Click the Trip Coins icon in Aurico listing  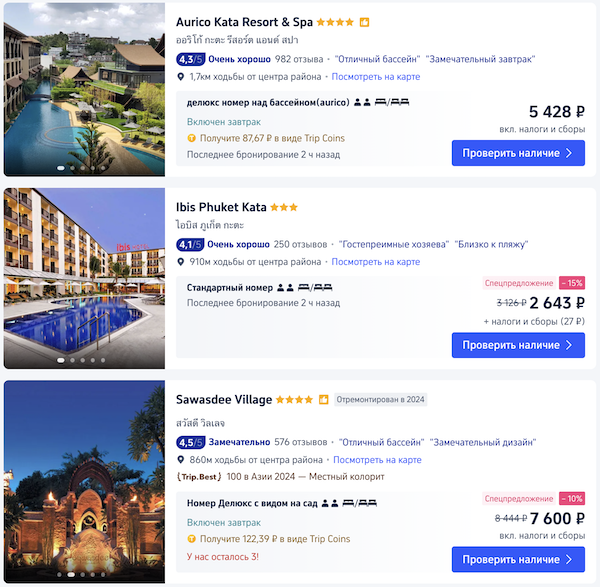[x=192, y=138]
